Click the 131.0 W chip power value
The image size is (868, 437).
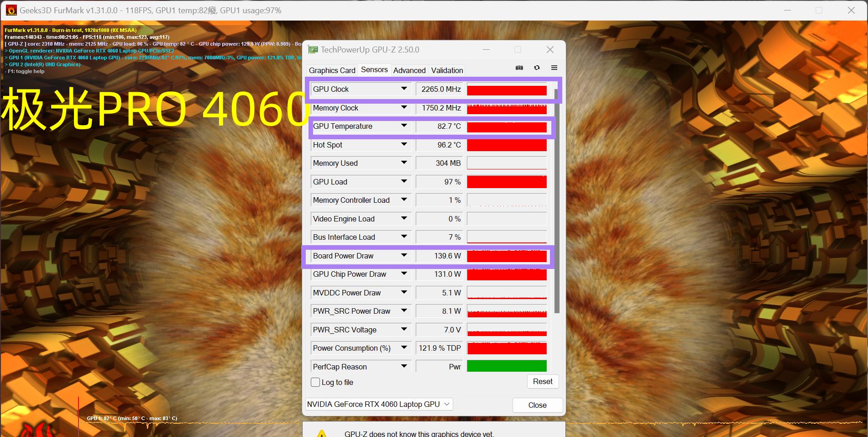click(x=439, y=274)
